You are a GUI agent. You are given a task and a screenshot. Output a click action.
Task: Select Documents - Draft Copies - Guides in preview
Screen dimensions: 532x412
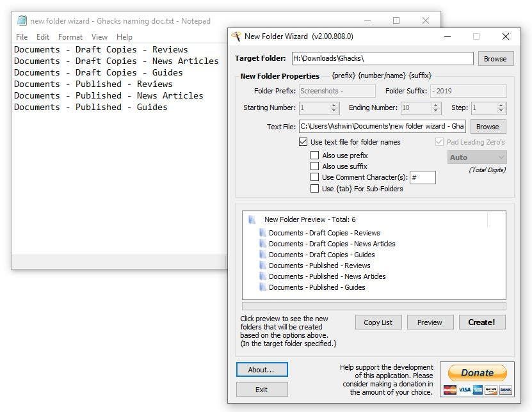point(321,255)
